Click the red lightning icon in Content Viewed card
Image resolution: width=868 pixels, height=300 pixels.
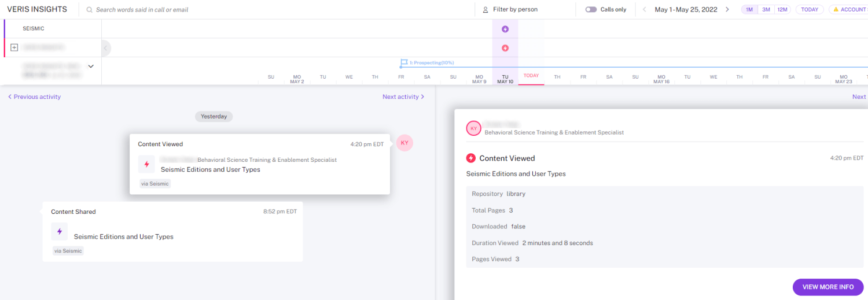[x=146, y=164]
